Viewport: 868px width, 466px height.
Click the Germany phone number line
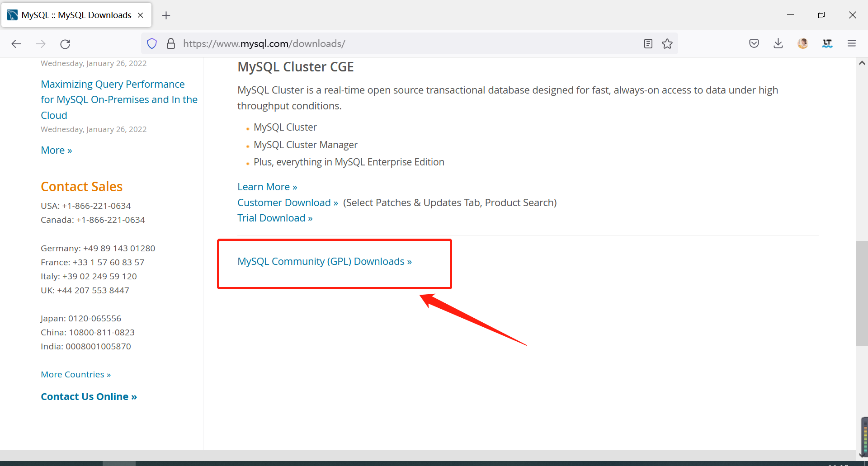coord(98,248)
